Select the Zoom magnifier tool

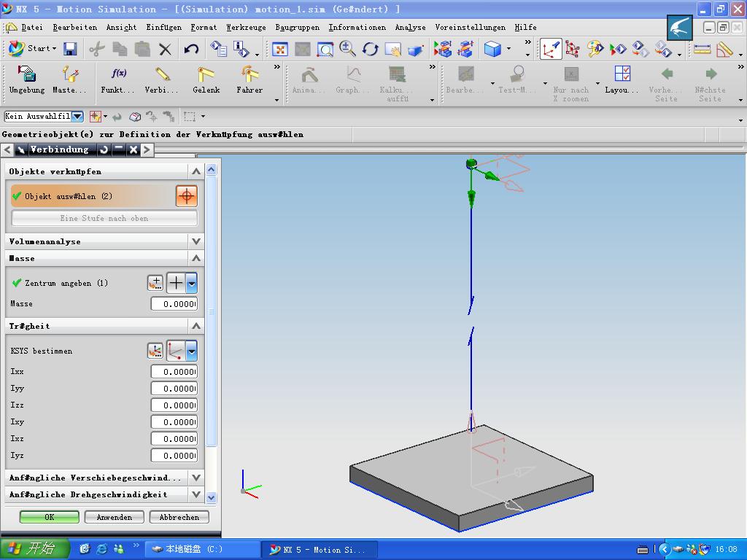tap(347, 49)
